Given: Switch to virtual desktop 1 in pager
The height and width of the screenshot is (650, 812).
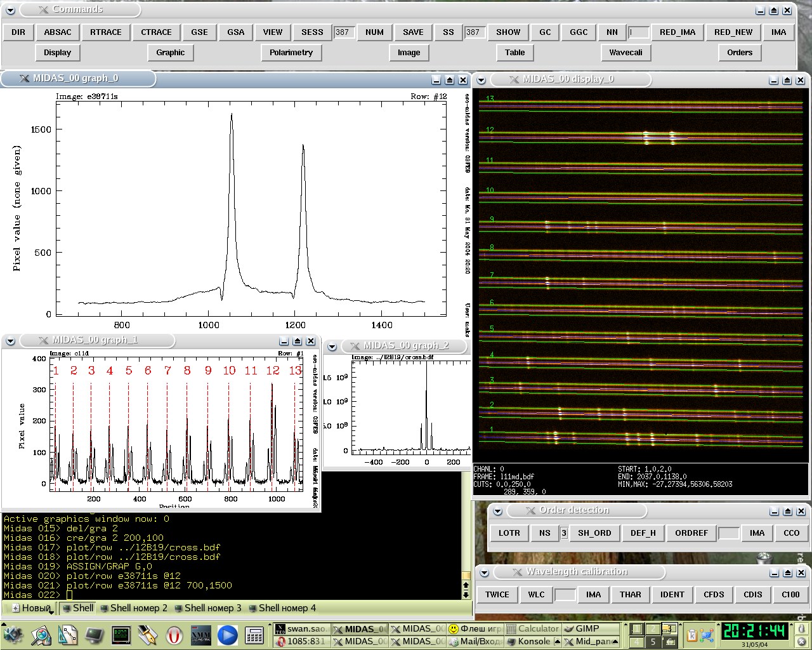Looking at the screenshot, I should [637, 629].
